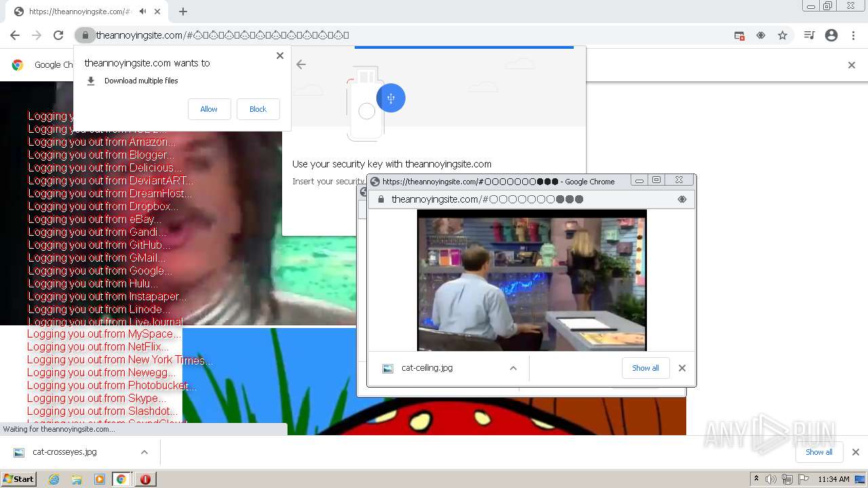
Task: Go back using the toolbar back arrow
Action: (x=15, y=35)
